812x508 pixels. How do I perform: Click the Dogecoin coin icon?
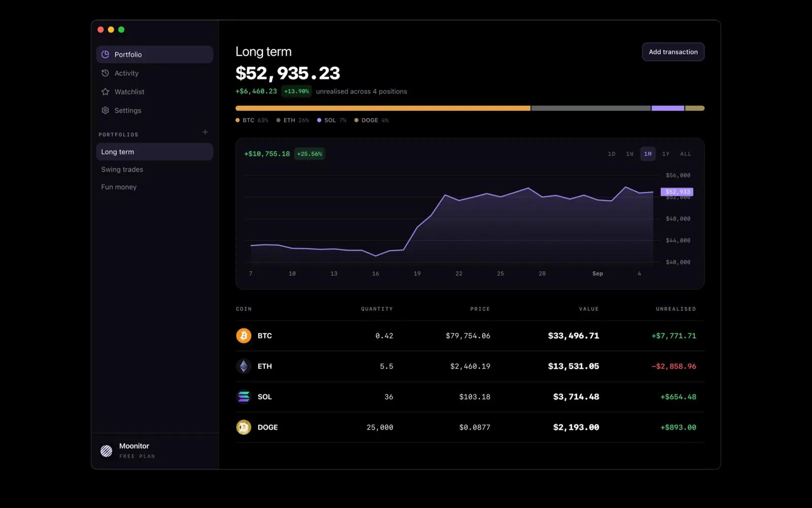(244, 427)
